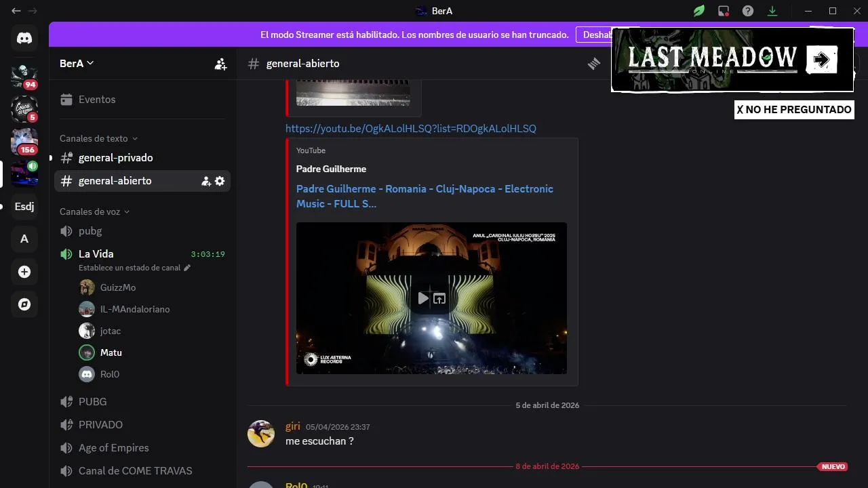Image resolution: width=868 pixels, height=488 pixels.
Task: Edit La Vida channel status pencil
Action: 187,268
